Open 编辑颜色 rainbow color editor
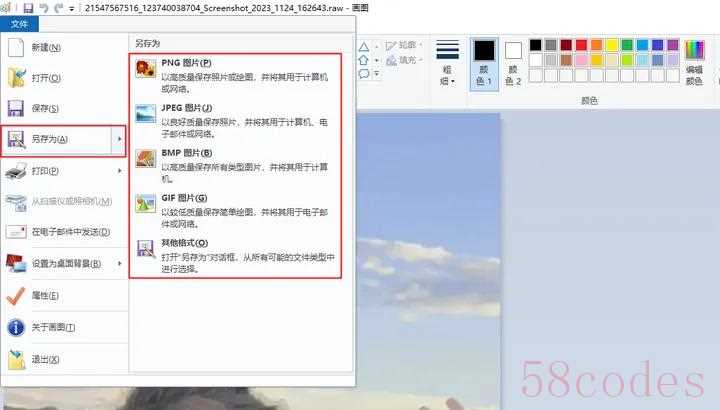 tap(694, 63)
